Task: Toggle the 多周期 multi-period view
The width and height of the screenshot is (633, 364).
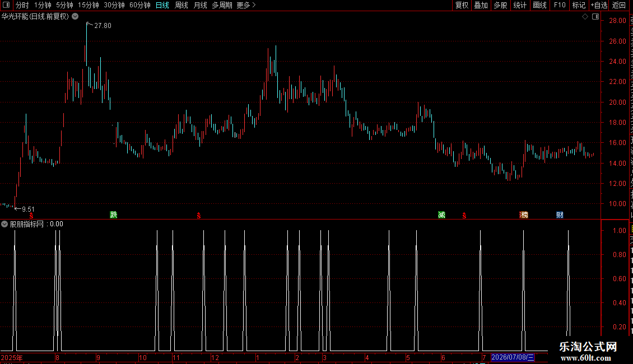Action: pos(222,5)
